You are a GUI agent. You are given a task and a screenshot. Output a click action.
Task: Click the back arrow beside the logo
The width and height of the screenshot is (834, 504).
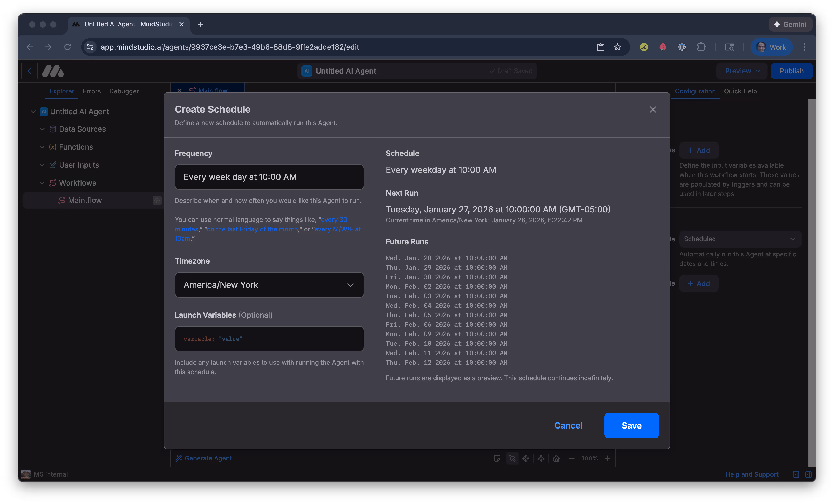click(x=30, y=71)
